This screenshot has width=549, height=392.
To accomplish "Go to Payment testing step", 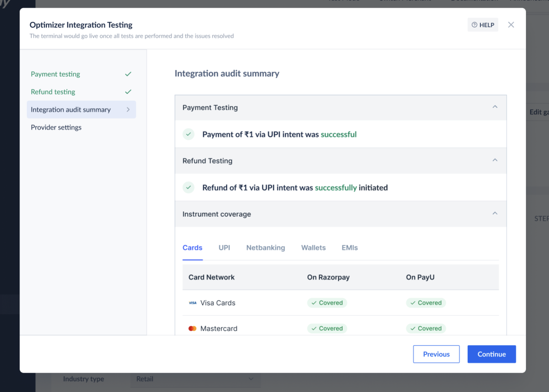I will point(55,74).
